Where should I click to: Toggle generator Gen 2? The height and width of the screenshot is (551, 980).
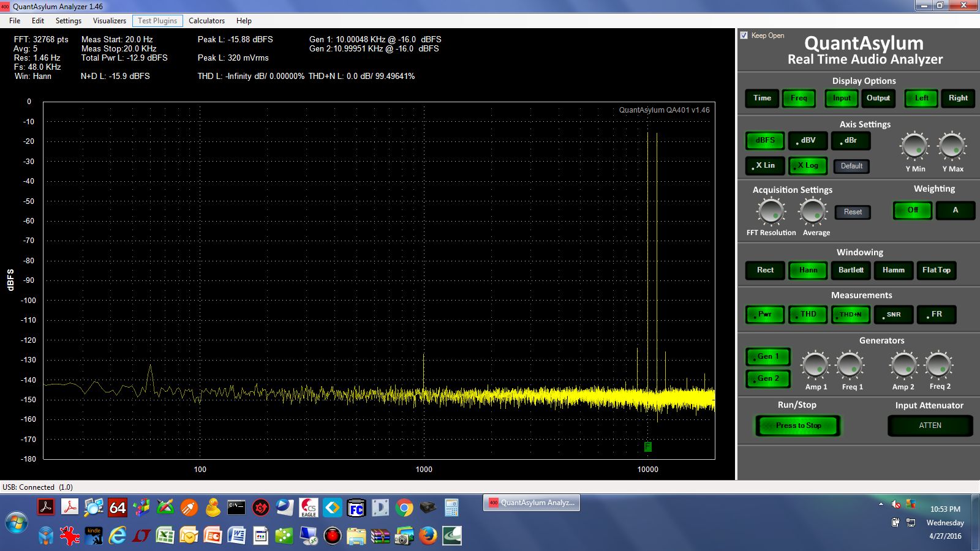tap(768, 378)
